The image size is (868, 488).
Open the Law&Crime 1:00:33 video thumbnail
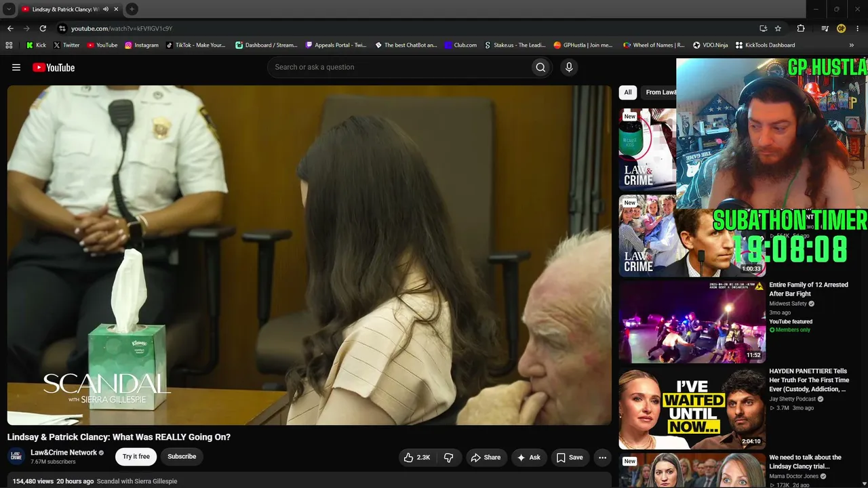(x=692, y=236)
